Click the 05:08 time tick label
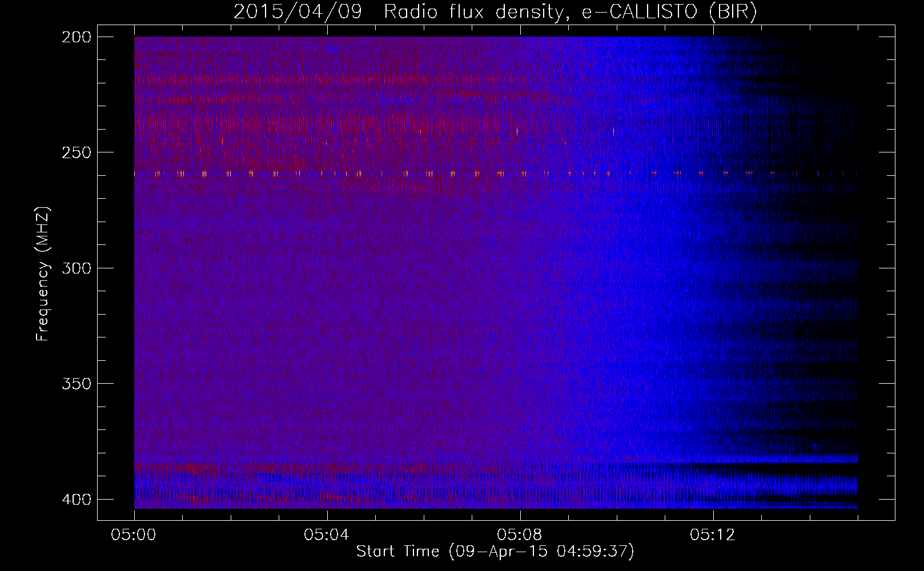This screenshot has width=924, height=571. point(520,534)
